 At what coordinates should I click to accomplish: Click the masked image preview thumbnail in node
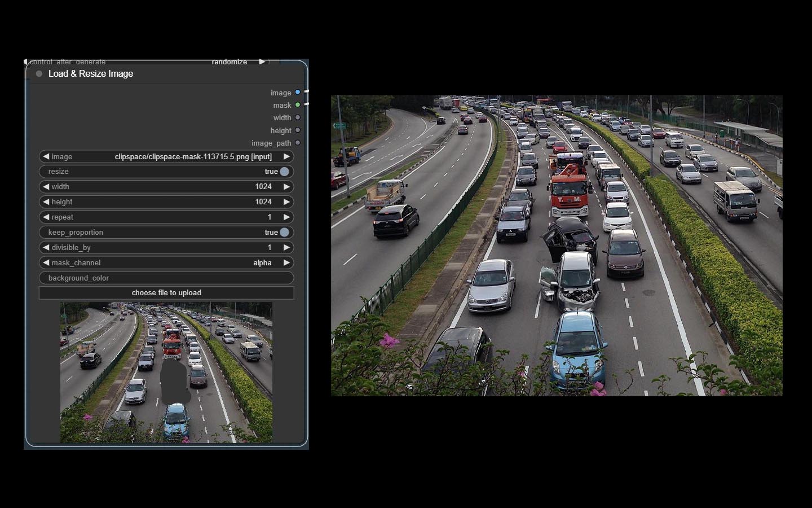click(x=166, y=372)
